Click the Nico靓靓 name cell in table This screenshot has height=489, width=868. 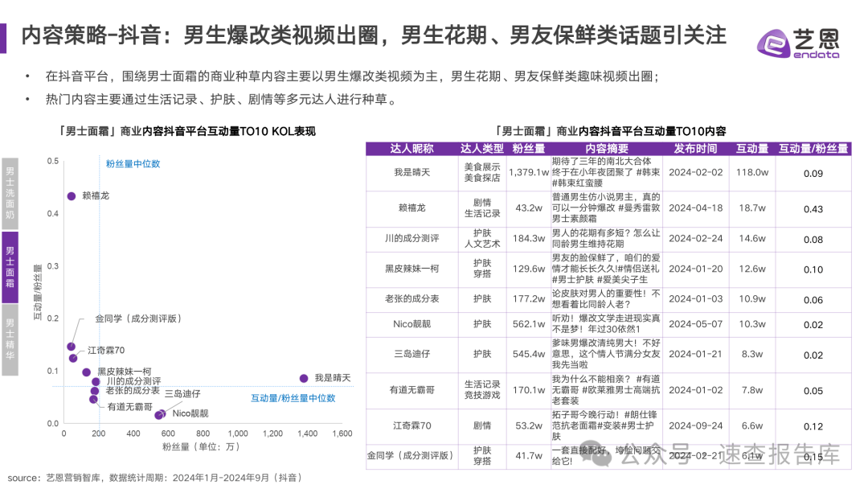coord(411,324)
